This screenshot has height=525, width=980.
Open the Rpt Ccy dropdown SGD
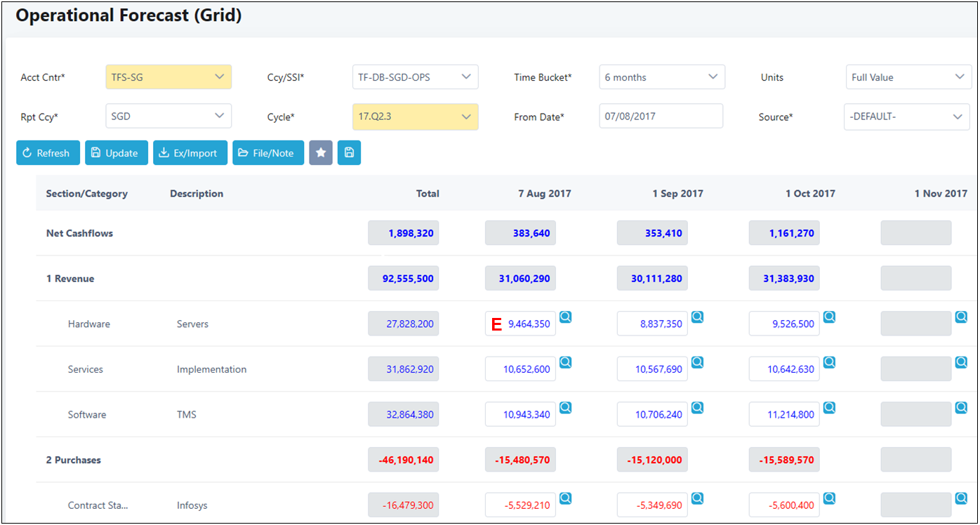[168, 117]
